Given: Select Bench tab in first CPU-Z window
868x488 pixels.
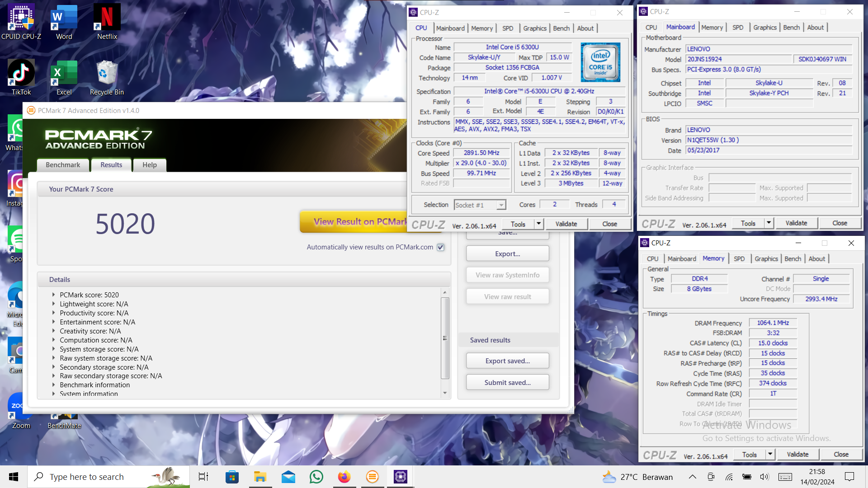Looking at the screenshot, I should click(561, 28).
